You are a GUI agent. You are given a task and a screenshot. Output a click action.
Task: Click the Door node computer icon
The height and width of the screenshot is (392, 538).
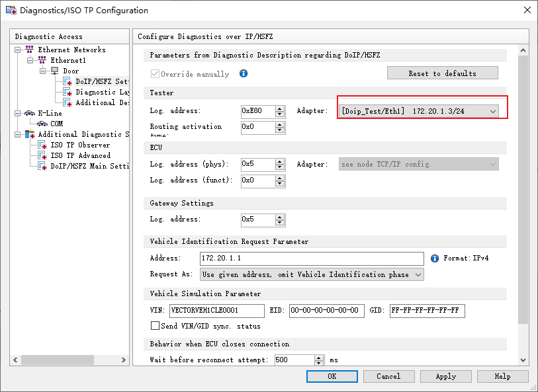pos(55,71)
